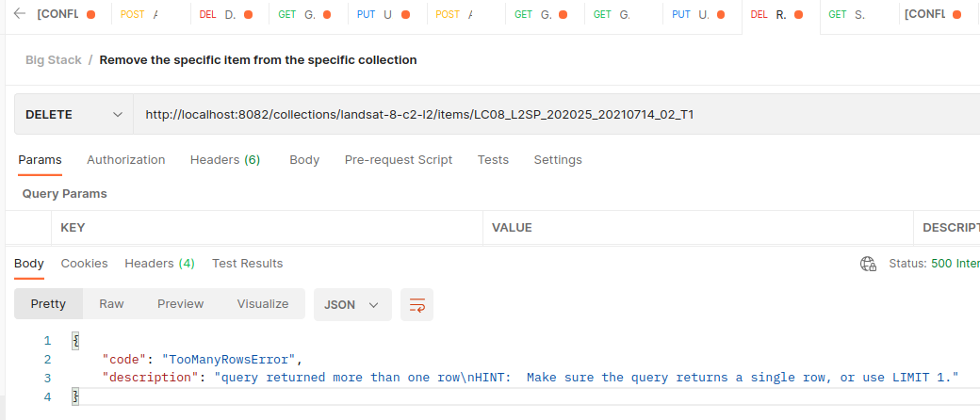The image size is (980, 420).
Task: Open the DEL D. request tab
Action: [x=229, y=14]
